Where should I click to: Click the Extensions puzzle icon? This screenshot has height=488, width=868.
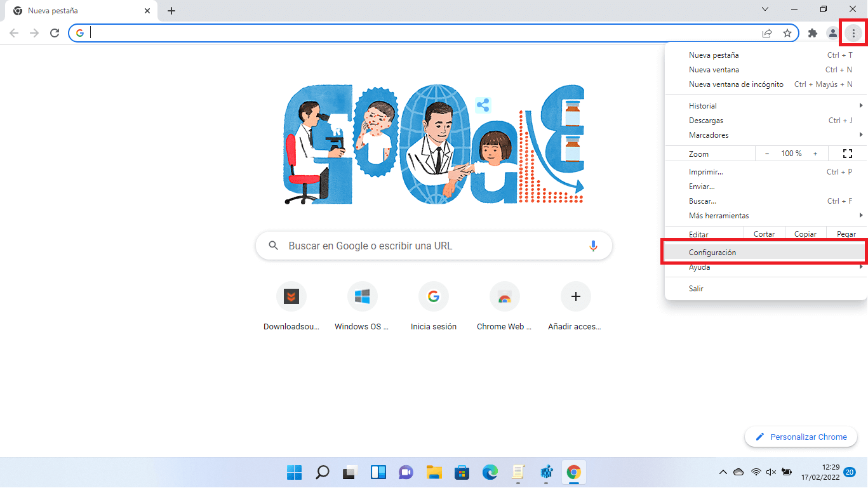pyautogui.click(x=812, y=33)
